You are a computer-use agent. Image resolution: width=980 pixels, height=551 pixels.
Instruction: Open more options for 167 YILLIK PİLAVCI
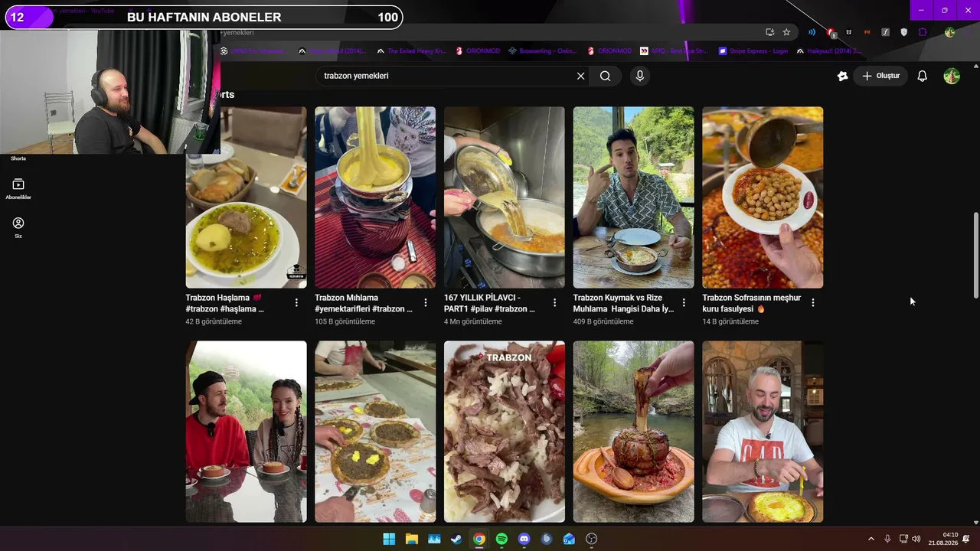(554, 303)
